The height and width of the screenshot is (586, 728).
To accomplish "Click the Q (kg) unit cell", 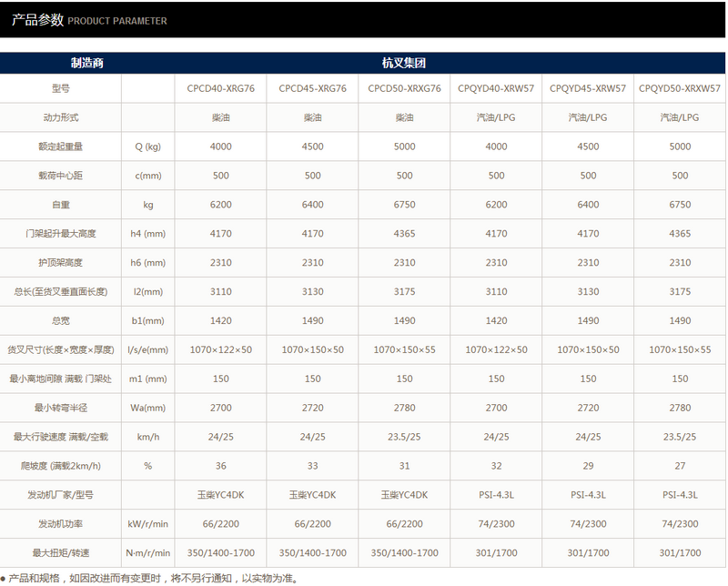I will pos(148,146).
